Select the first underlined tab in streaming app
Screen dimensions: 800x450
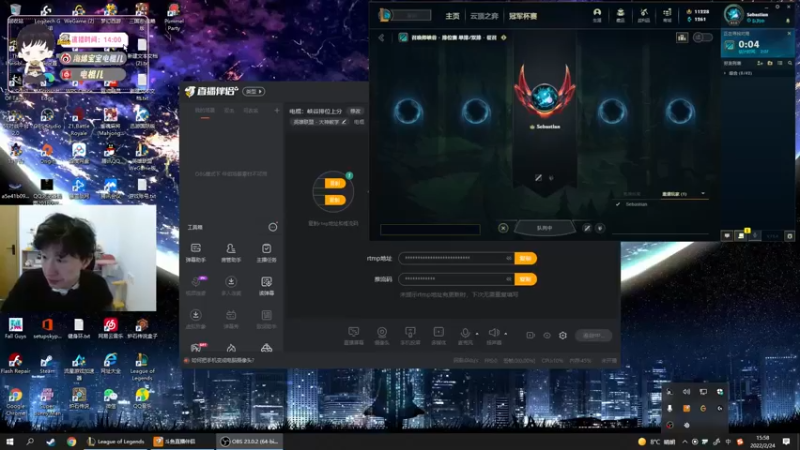tap(205, 111)
